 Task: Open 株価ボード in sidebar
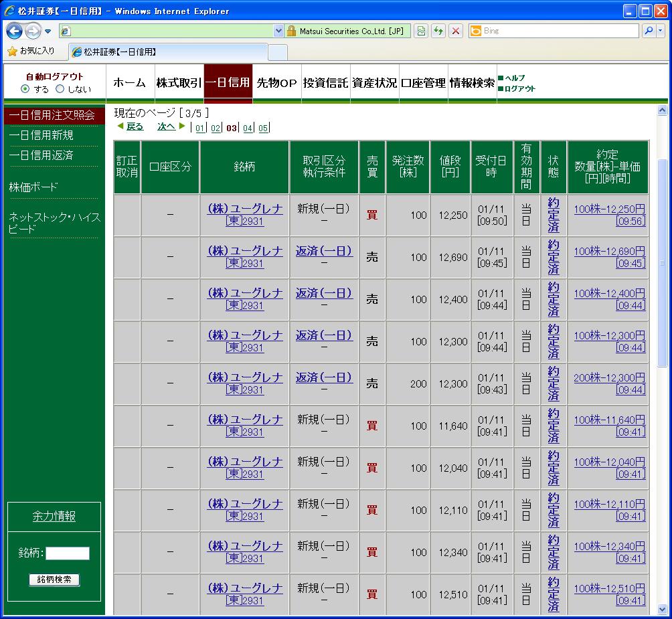point(33,187)
